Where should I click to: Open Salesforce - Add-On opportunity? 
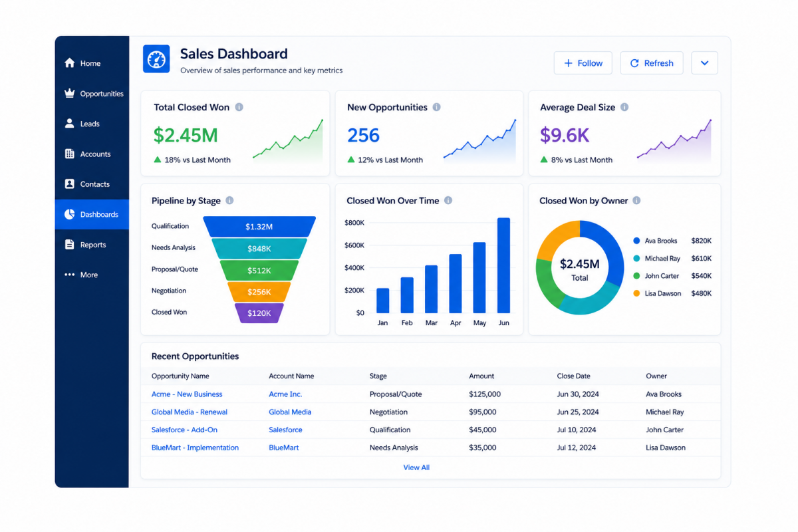(184, 430)
